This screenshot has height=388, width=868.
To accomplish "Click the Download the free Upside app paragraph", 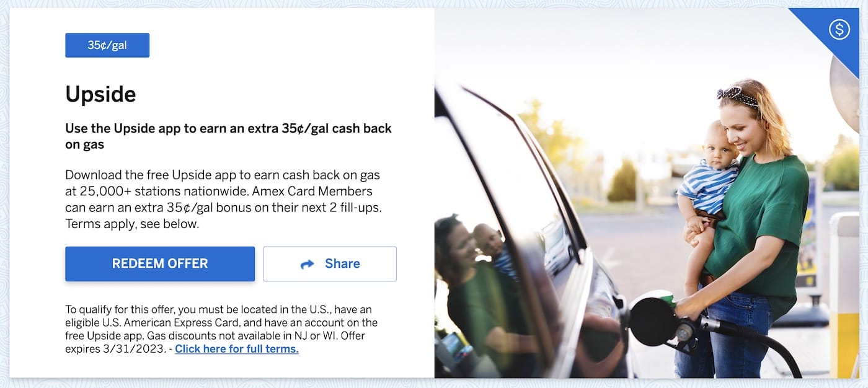I will point(223,200).
